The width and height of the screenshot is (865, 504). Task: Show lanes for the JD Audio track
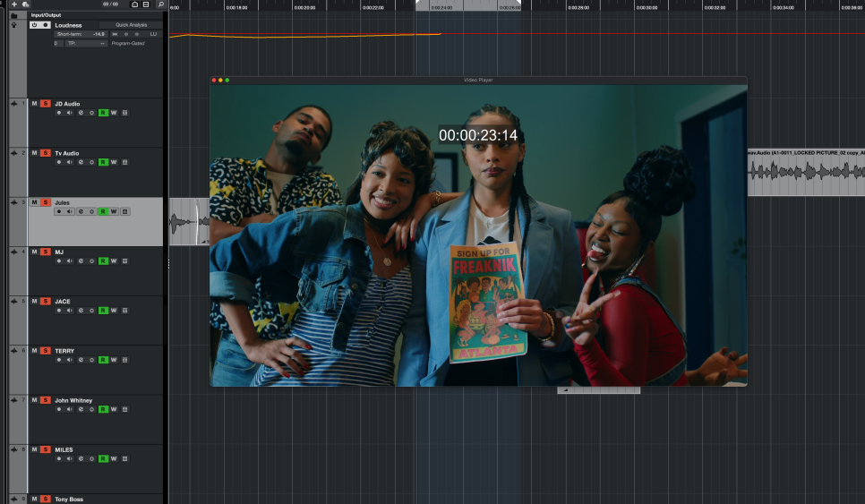[124, 113]
